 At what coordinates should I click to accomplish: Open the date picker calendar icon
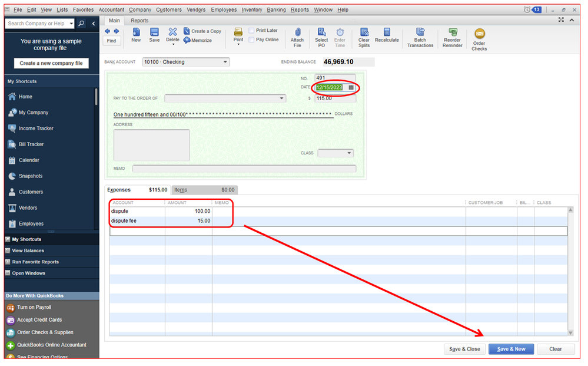click(x=351, y=87)
